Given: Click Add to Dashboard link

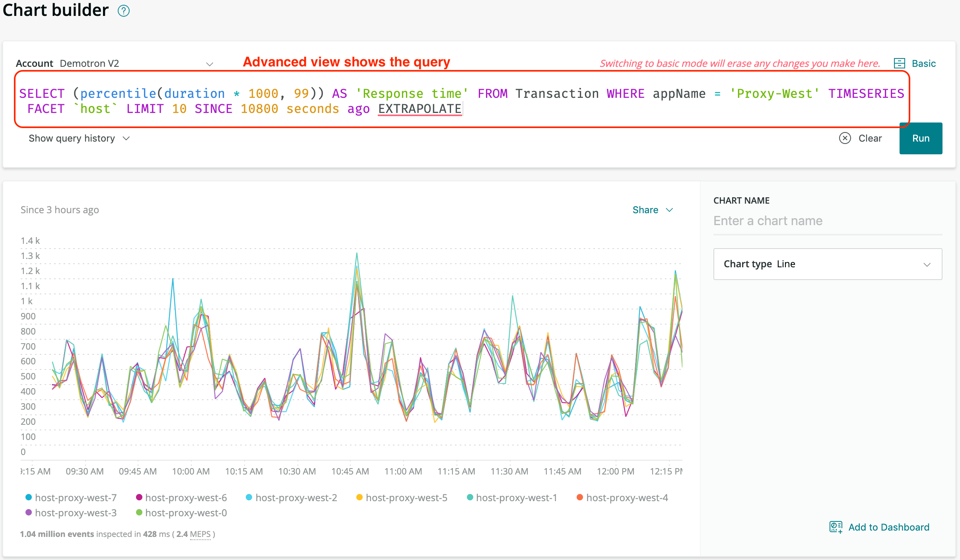Looking at the screenshot, I should click(x=888, y=527).
